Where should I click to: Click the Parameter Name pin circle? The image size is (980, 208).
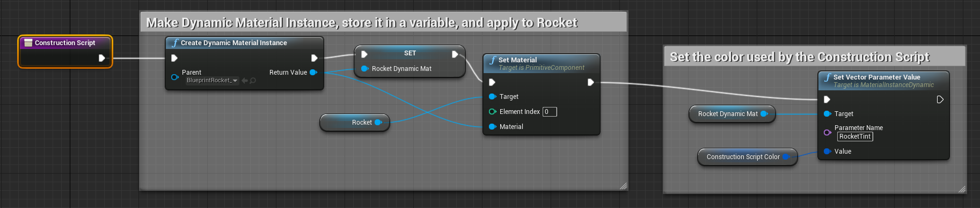[x=827, y=132]
